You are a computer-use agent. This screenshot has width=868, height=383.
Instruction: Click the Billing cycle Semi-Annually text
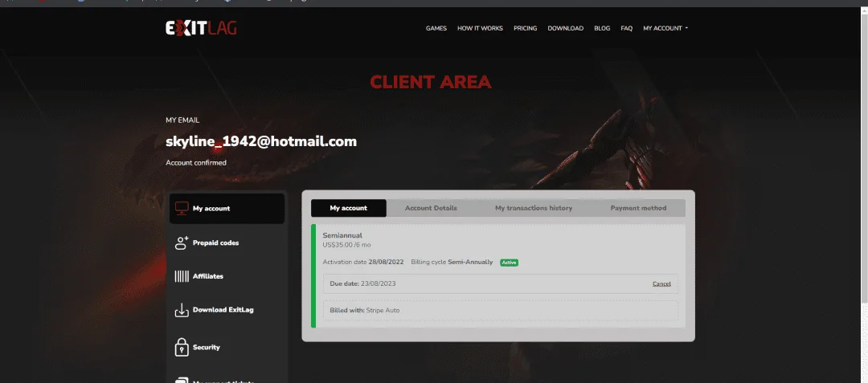(x=452, y=262)
